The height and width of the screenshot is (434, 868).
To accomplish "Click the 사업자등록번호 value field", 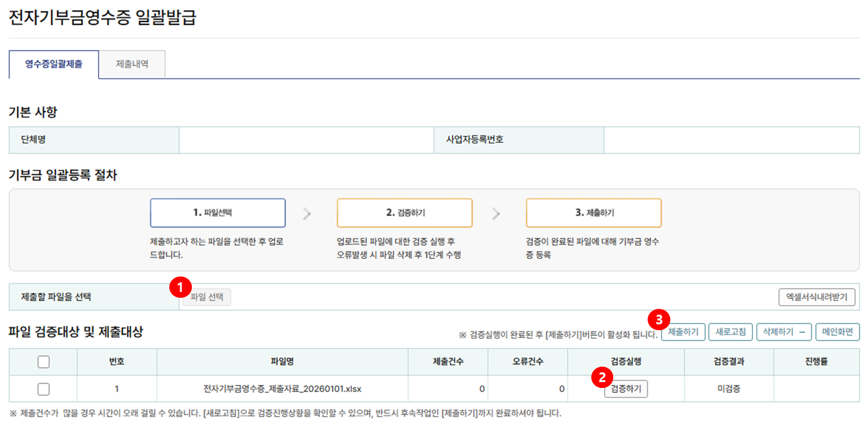I will [731, 140].
